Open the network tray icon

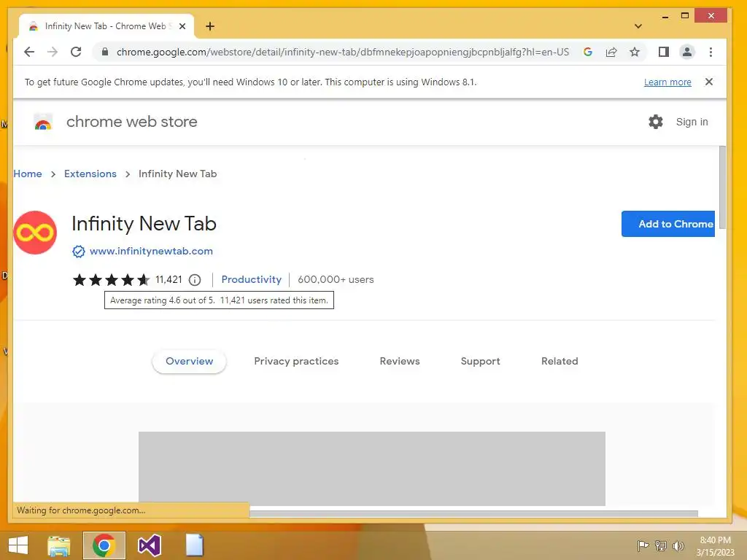661,545
